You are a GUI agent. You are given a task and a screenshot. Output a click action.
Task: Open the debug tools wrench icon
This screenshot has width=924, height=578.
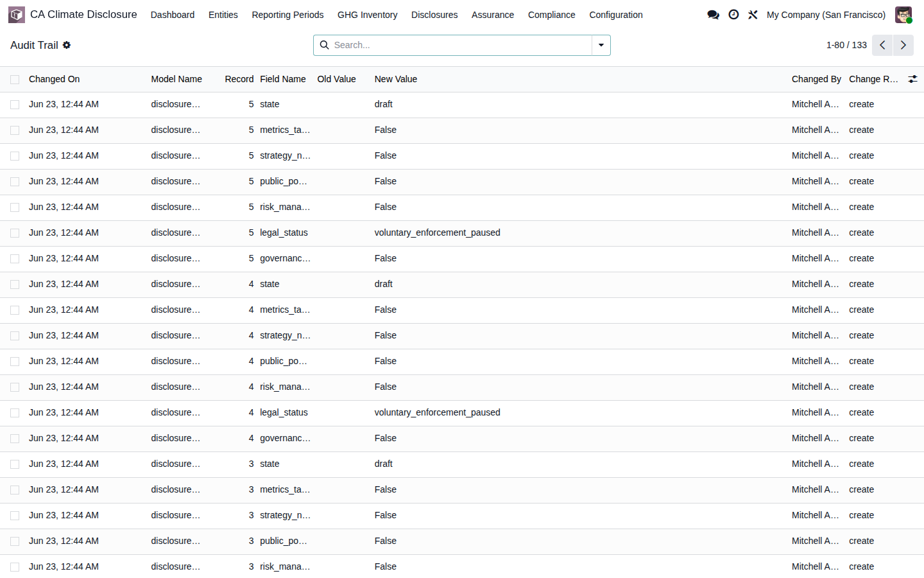coord(753,15)
